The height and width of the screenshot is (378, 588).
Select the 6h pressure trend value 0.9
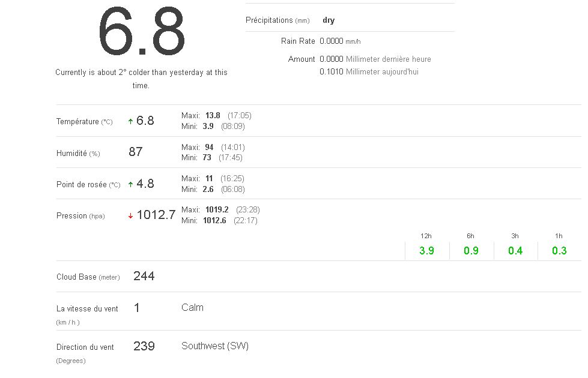coord(471,250)
